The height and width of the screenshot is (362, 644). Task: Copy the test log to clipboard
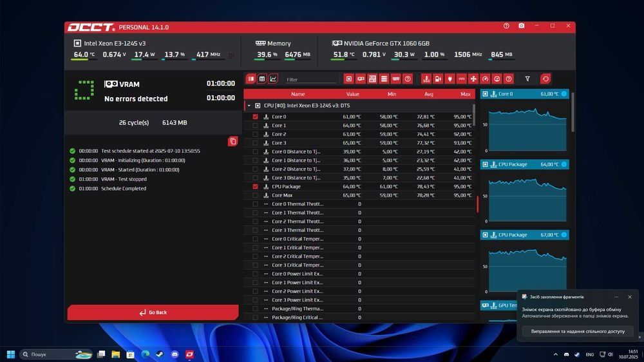(233, 141)
